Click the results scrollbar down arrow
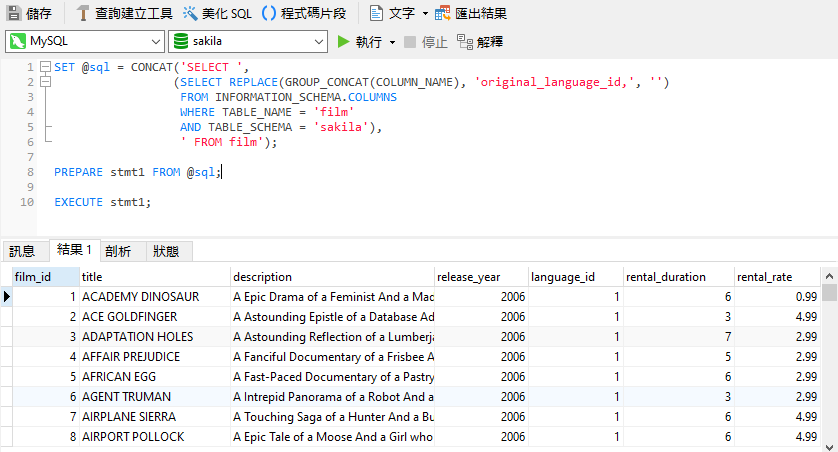838x452 pixels. pyautogui.click(x=829, y=447)
